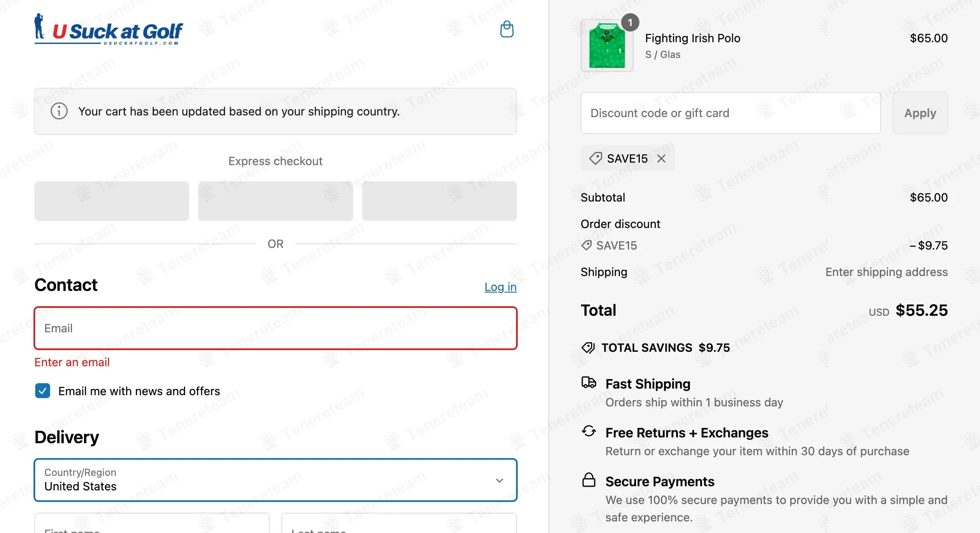The image size is (980, 533).
Task: Click the info icon in cart notice
Action: 59,111
